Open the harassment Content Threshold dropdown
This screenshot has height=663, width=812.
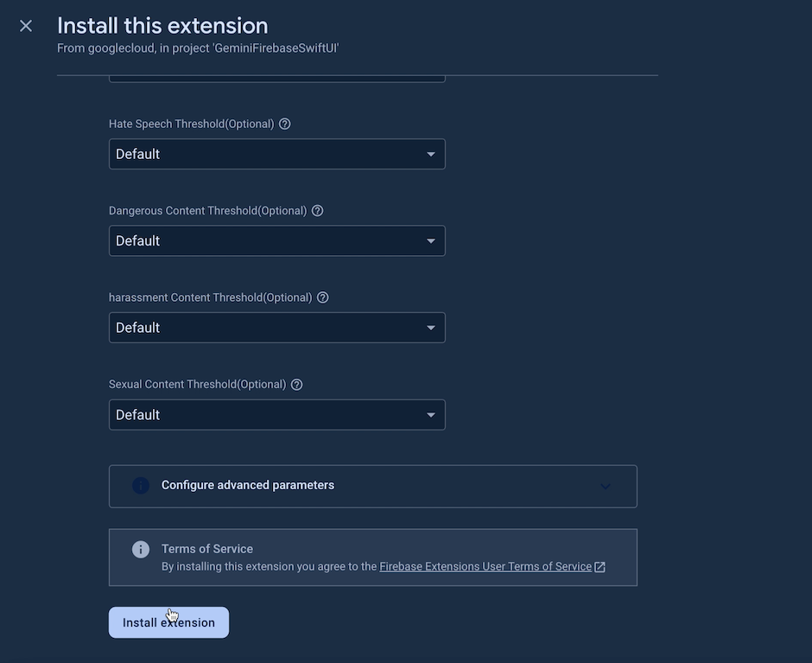(x=276, y=328)
